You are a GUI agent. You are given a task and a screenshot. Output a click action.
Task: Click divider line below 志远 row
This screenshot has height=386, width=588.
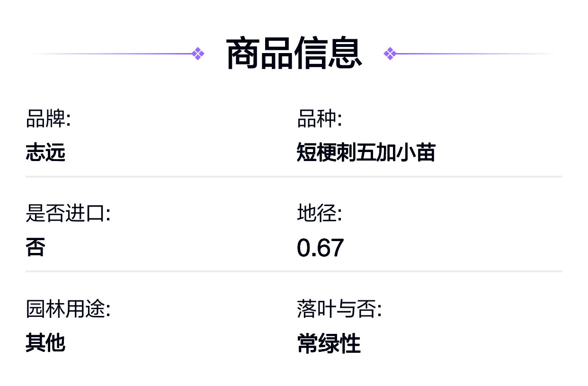coord(294,177)
